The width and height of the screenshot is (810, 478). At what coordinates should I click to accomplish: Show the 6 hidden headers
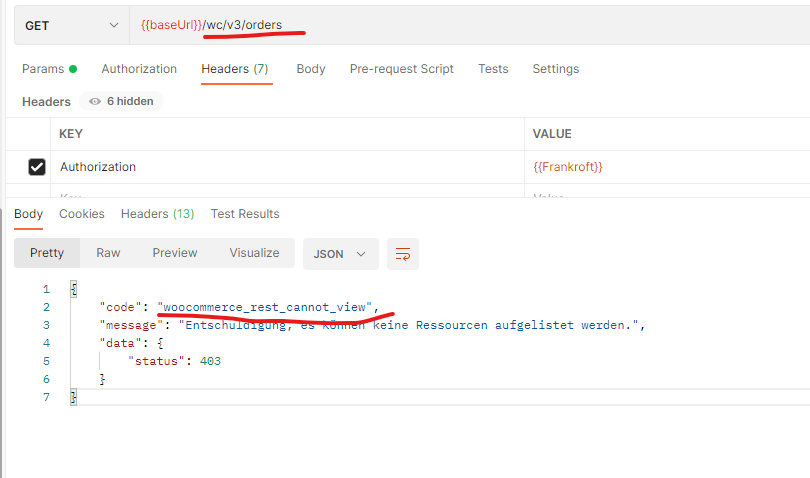(x=121, y=101)
